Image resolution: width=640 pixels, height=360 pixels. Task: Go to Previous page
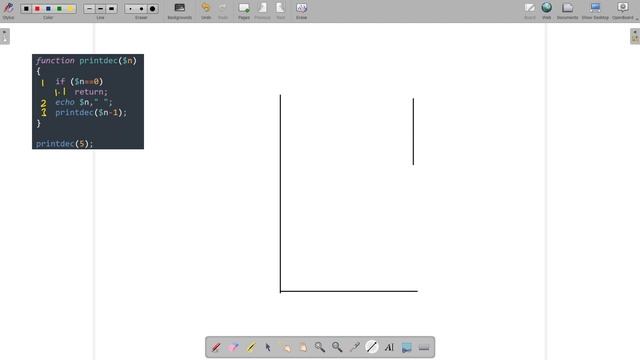pyautogui.click(x=262, y=11)
